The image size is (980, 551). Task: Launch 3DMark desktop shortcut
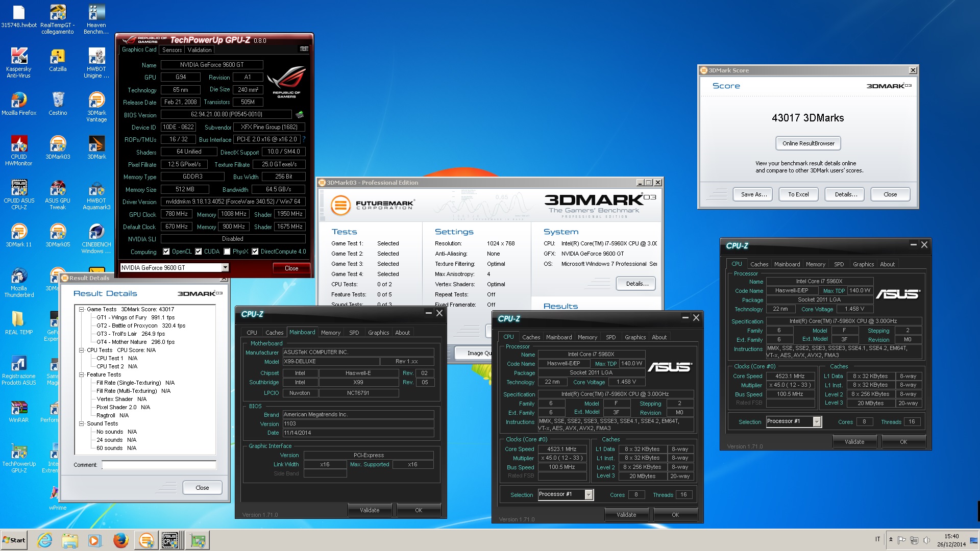pos(96,148)
